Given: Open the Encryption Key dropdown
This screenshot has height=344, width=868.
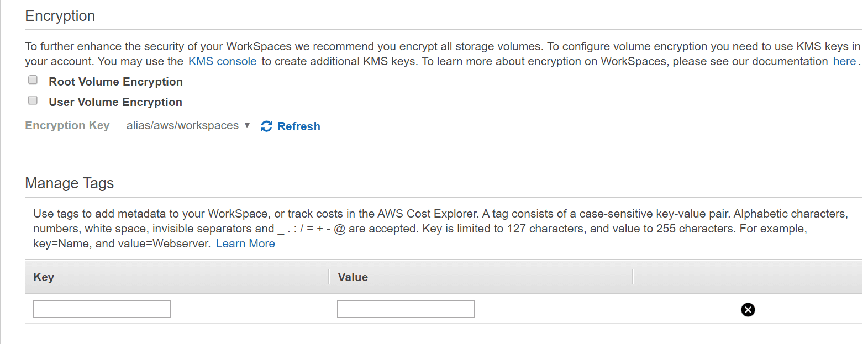Looking at the screenshot, I should click(188, 126).
